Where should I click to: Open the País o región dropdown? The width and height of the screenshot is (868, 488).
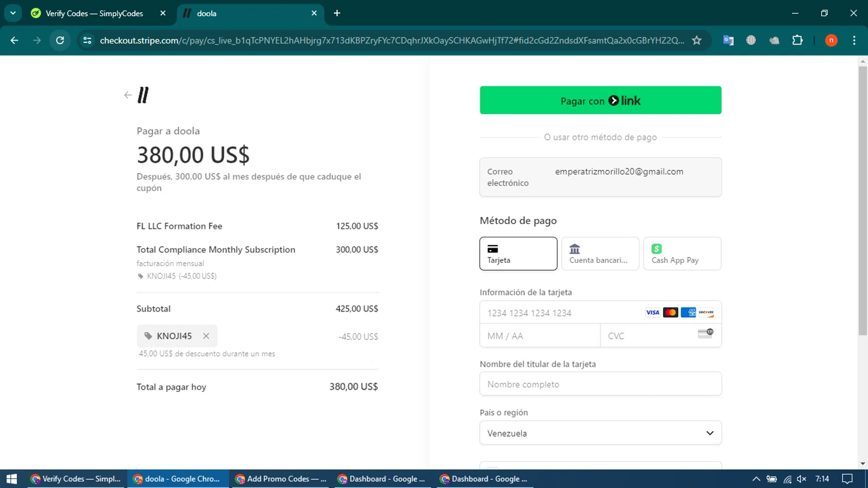pos(600,433)
